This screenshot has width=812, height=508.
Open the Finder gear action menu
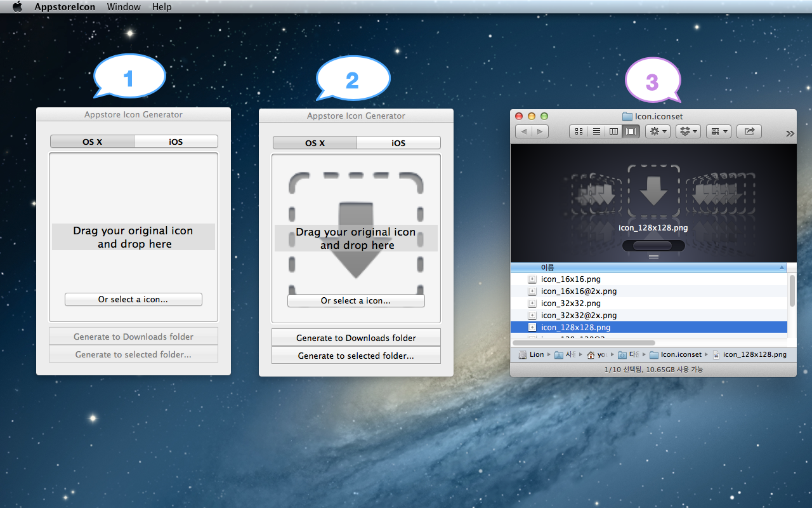[x=657, y=131]
